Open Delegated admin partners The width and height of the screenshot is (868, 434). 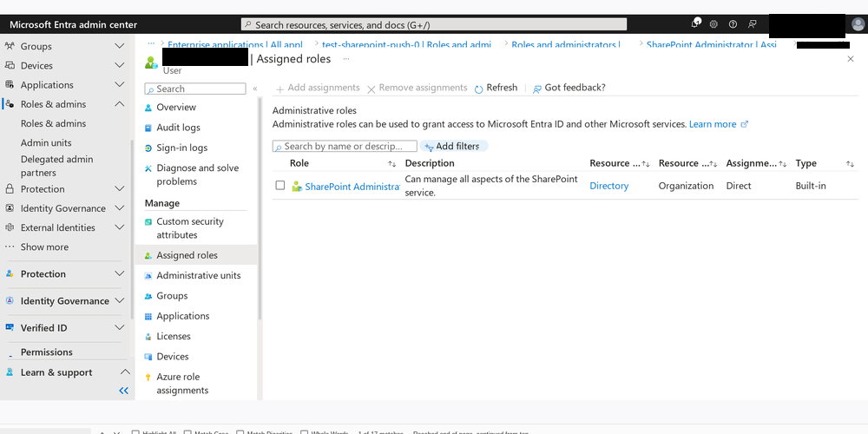(56, 166)
